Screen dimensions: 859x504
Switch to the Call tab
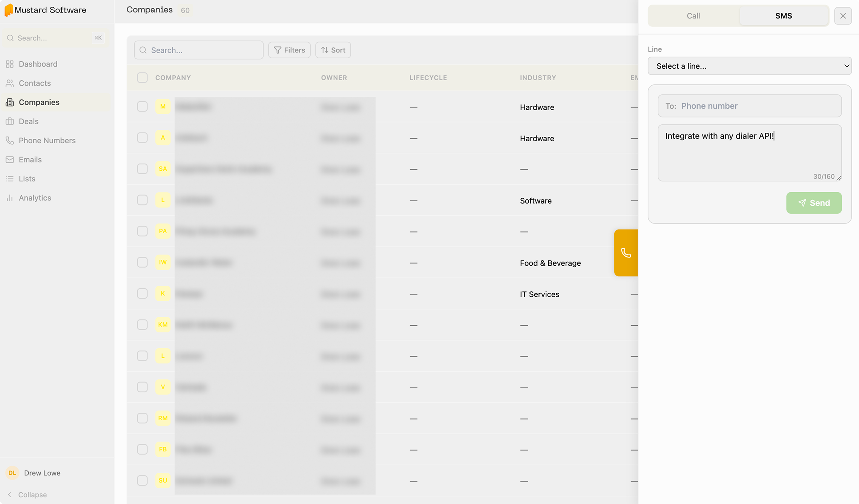click(x=693, y=16)
